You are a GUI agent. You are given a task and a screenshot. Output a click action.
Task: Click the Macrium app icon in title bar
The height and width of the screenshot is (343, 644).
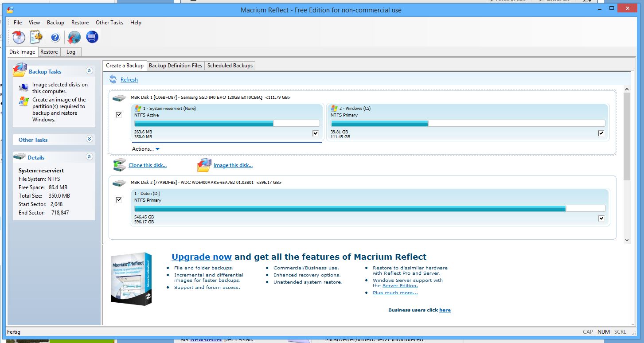10,10
